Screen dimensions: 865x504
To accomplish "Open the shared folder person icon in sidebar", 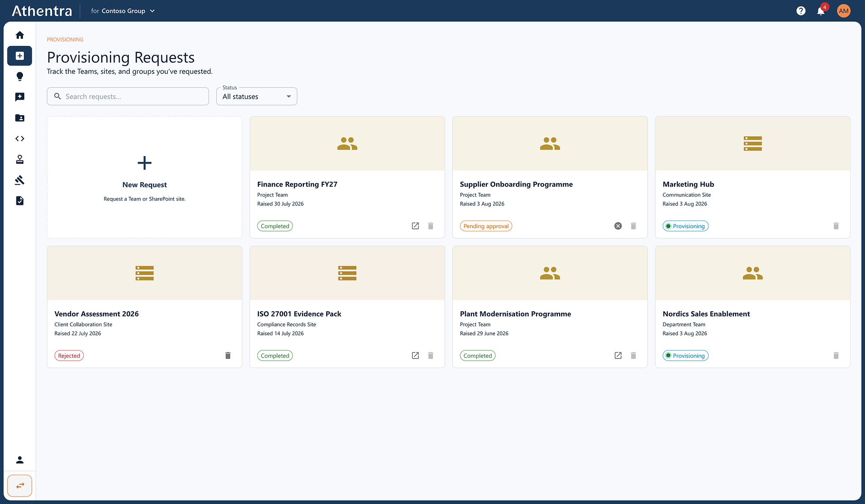I will [x=19, y=118].
